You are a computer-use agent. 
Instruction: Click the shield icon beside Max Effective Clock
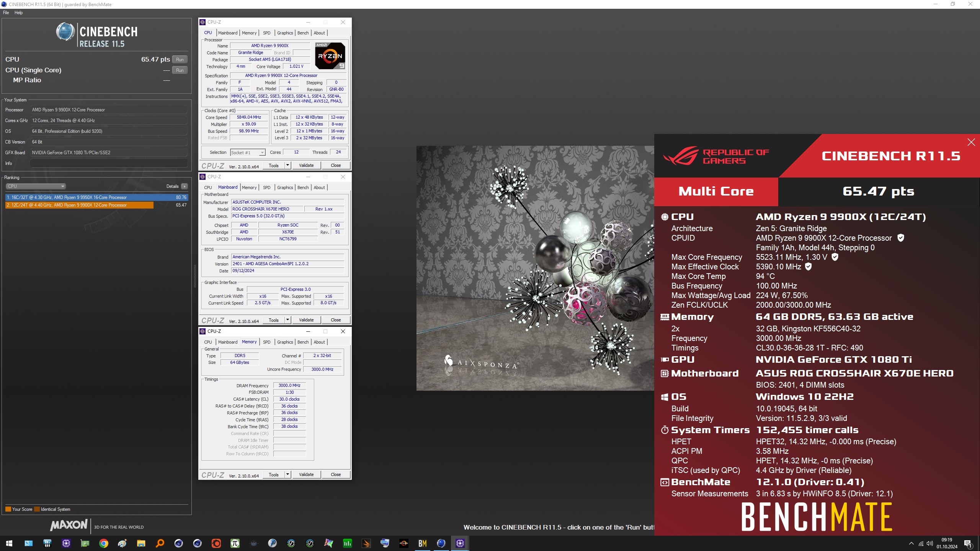click(x=808, y=267)
